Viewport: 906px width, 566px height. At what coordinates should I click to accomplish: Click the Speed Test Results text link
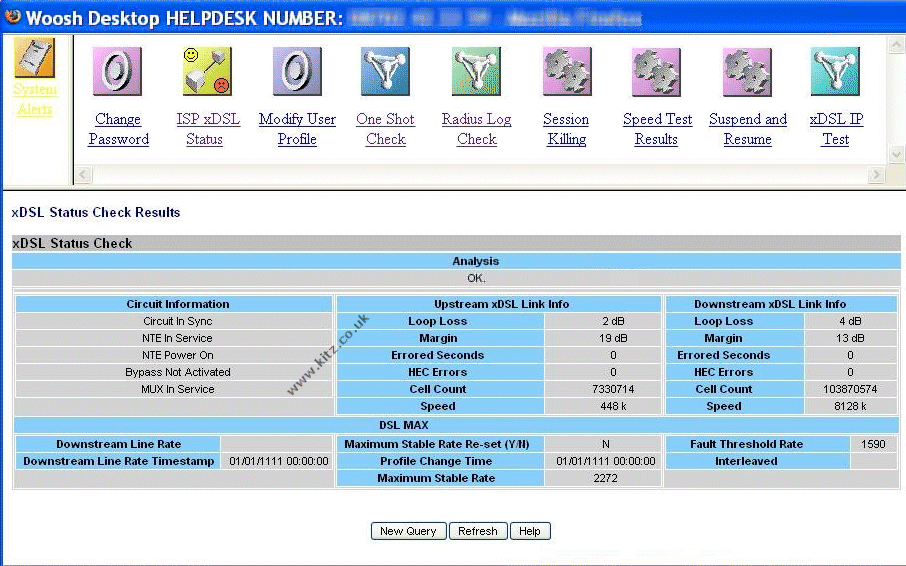[657, 129]
